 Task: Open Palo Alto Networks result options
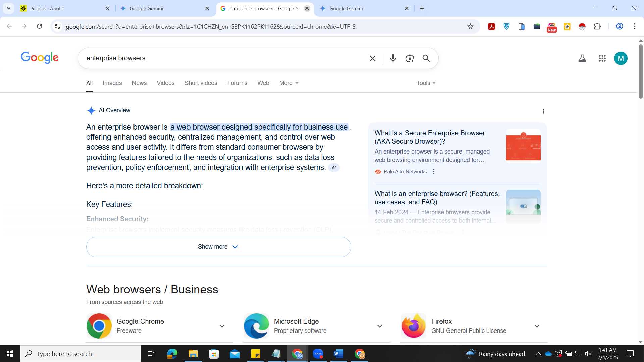[x=434, y=172]
